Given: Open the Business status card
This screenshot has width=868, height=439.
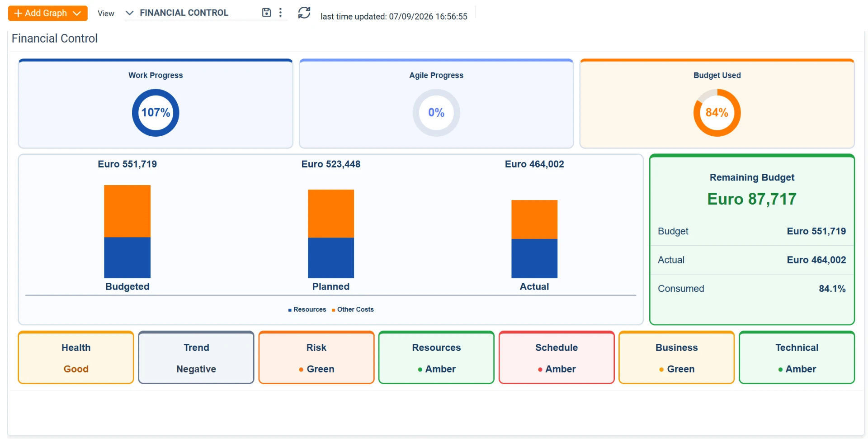Looking at the screenshot, I should tap(677, 358).
